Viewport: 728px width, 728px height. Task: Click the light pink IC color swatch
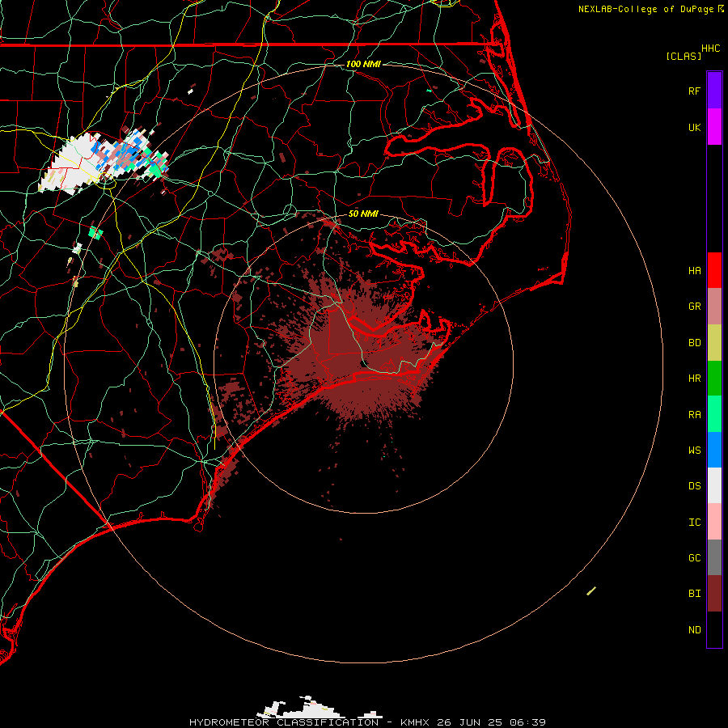(714, 522)
